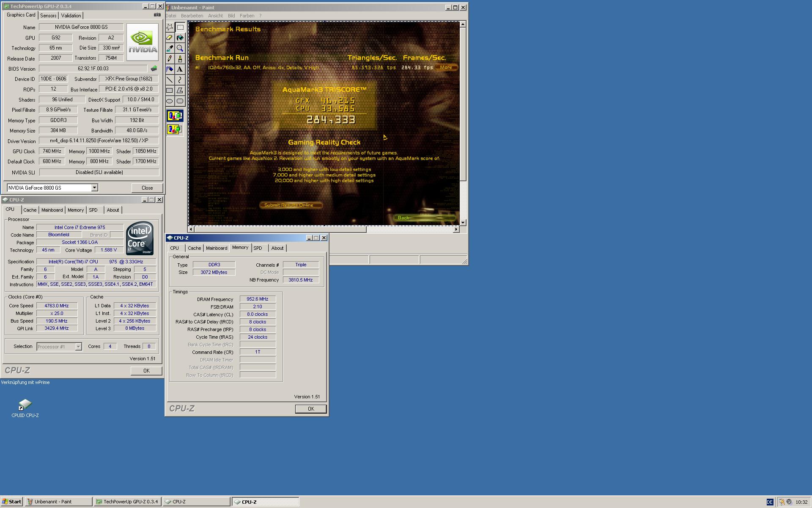Click the DE language indicator in tray
The height and width of the screenshot is (508, 812).
(770, 502)
